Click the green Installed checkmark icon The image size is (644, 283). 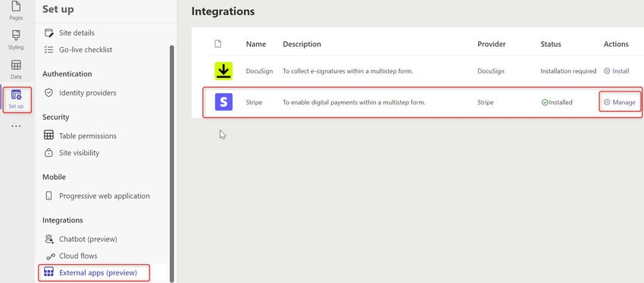coord(545,103)
